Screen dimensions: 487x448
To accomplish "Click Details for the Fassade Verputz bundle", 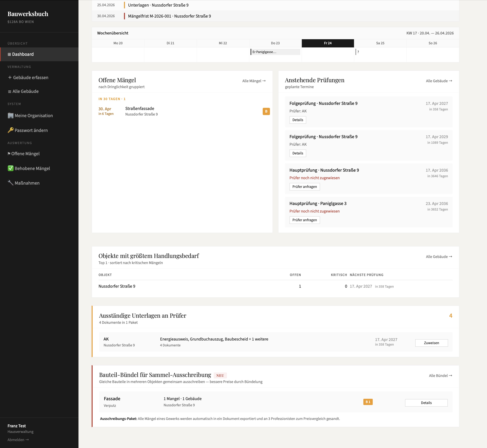I will 426,403.
